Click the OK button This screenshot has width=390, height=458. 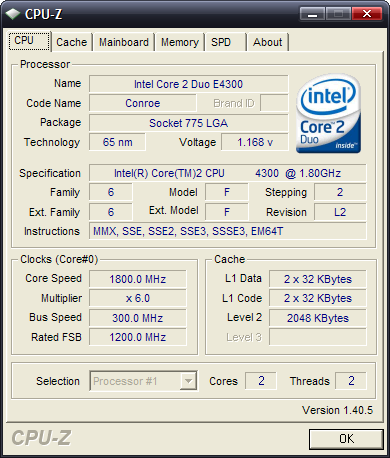click(346, 439)
